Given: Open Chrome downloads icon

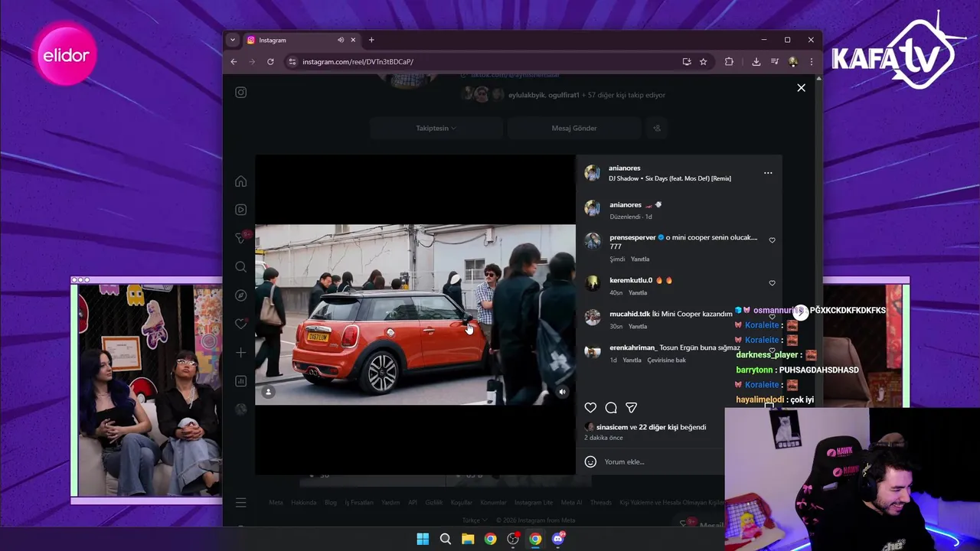Looking at the screenshot, I should [x=756, y=62].
